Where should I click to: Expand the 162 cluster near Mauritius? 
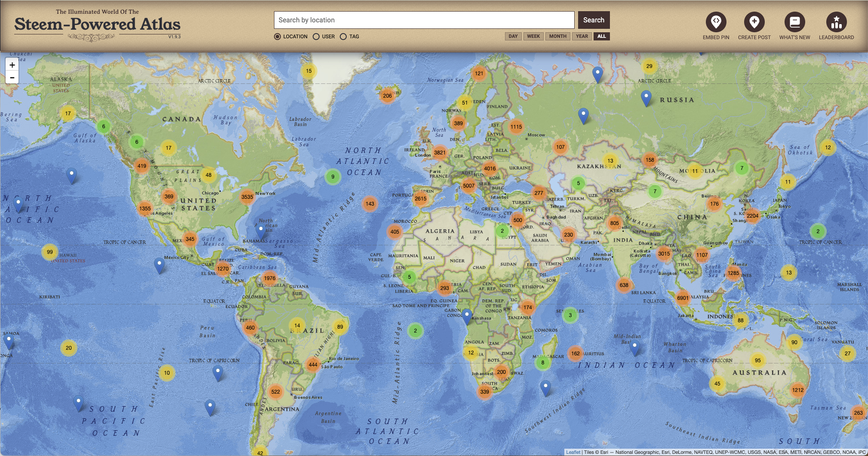[576, 353]
